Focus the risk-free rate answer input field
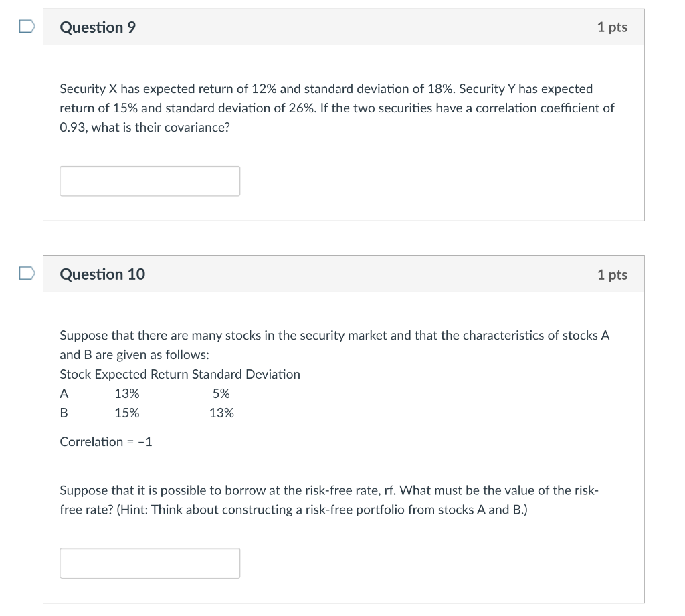The width and height of the screenshot is (685, 616). 150,562
